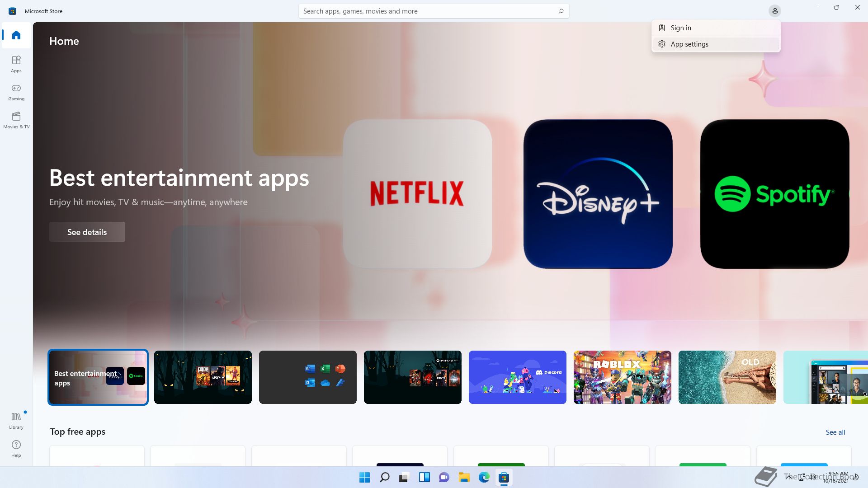Open the Netflix app tile

[417, 194]
